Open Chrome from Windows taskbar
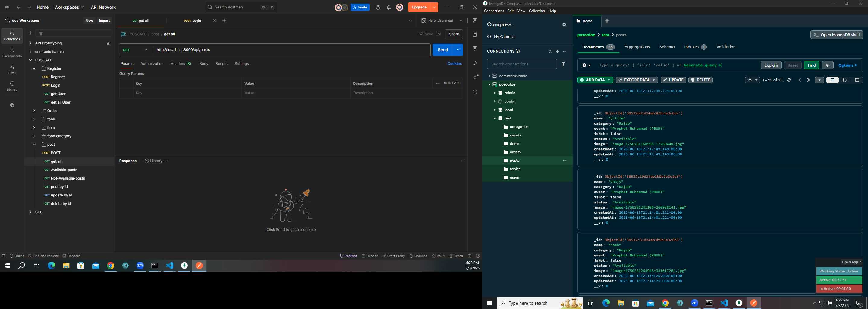This screenshot has height=309, width=868. [111, 266]
